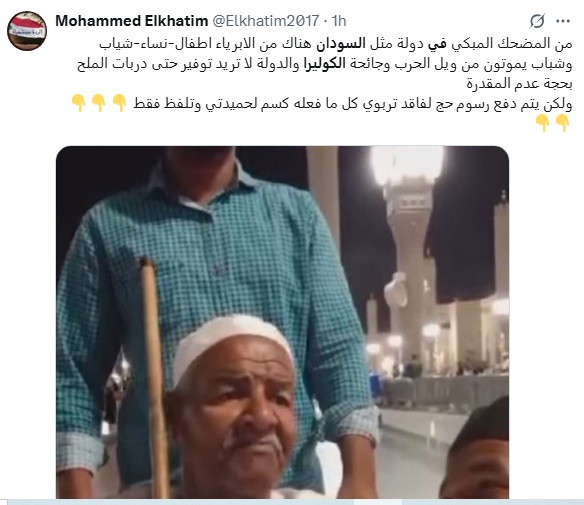Click the elderly man's white cap in the video
Viewport: 584px width, 505px height.
(x=230, y=344)
